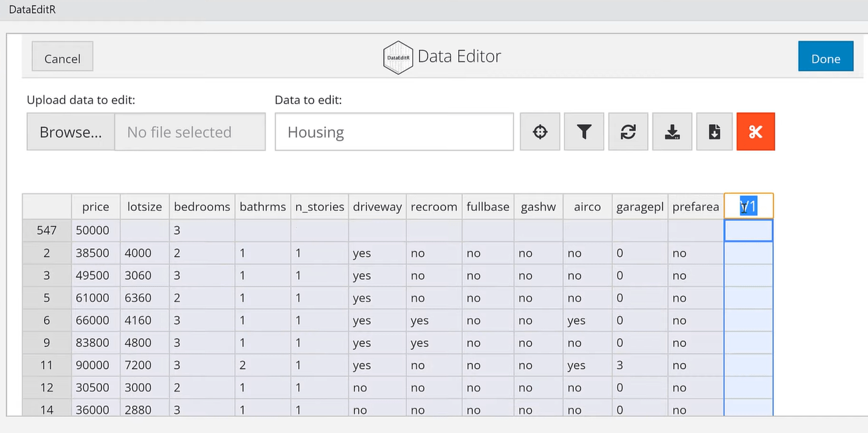Select row header 3
868x433 pixels.
coord(47,276)
